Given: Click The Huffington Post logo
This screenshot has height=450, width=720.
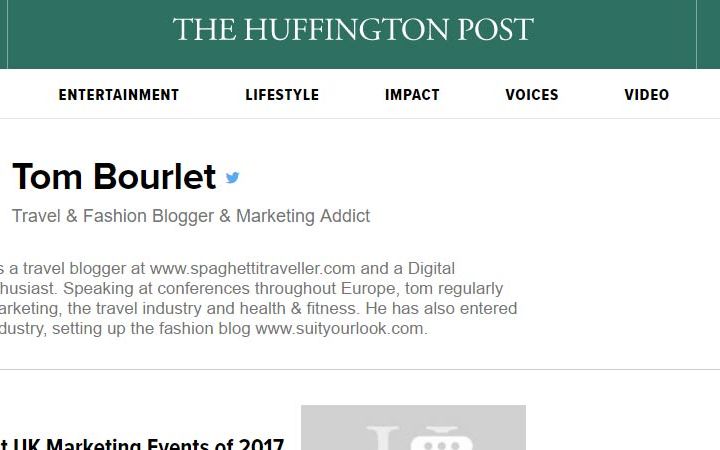Looking at the screenshot, I should click(353, 29).
